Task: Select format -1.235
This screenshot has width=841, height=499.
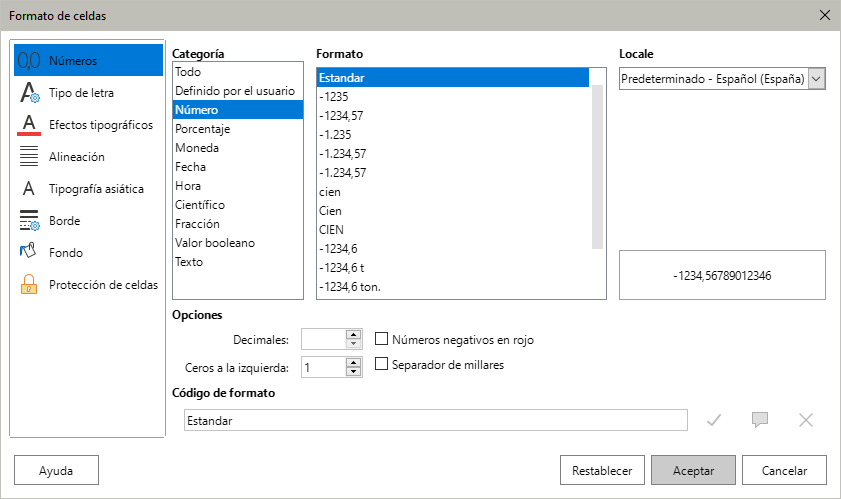Action: tap(453, 135)
